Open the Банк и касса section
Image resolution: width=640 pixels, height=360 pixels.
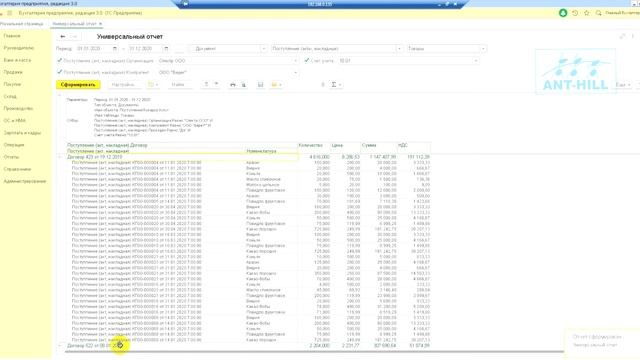click(17, 60)
